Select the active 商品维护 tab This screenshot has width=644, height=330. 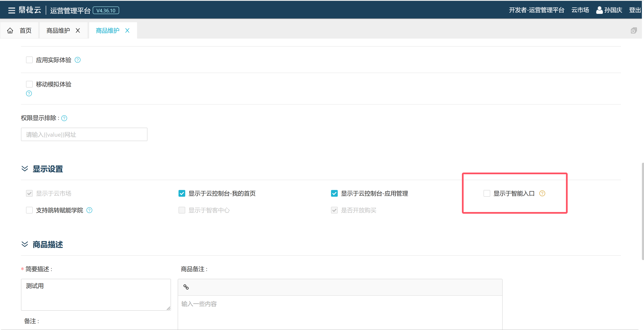(107, 30)
